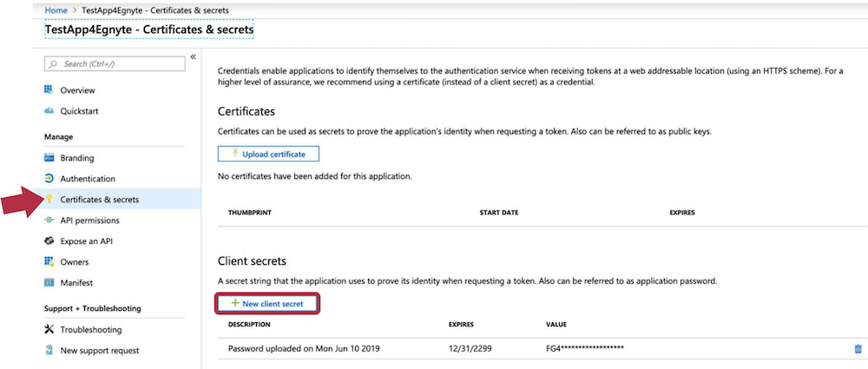The width and height of the screenshot is (868, 369).
Task: Click the Quickstart cloud icon
Action: coord(49,111)
